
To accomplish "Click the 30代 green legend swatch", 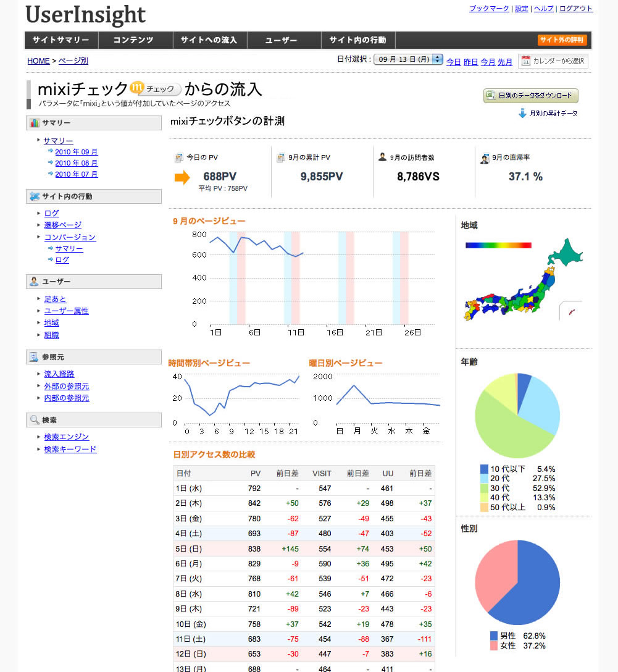I will pyautogui.click(x=485, y=488).
